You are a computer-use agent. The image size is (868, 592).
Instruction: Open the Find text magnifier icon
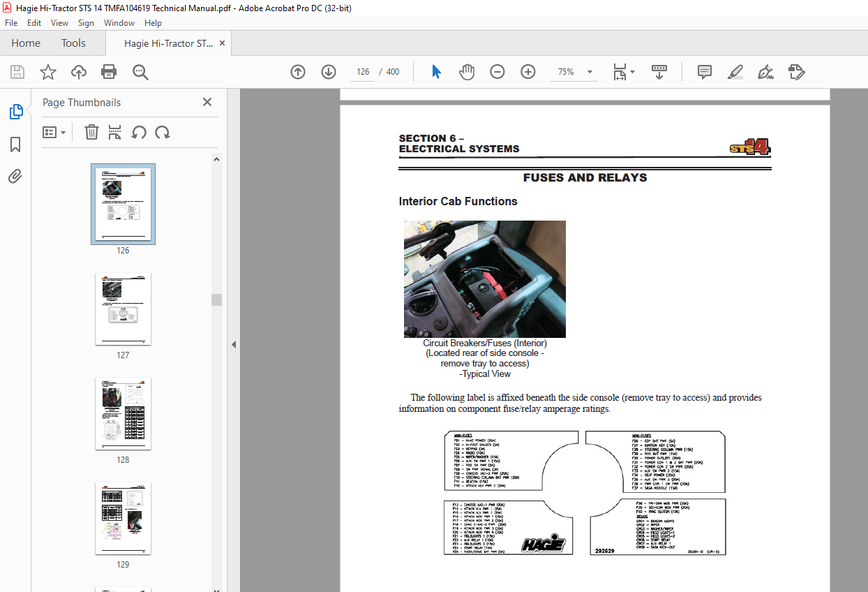pyautogui.click(x=140, y=72)
